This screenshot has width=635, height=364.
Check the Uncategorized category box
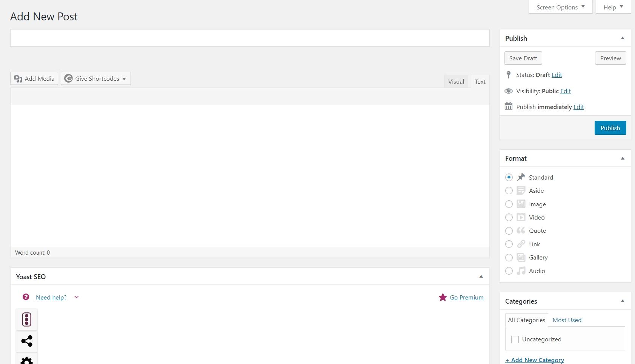pos(515,339)
